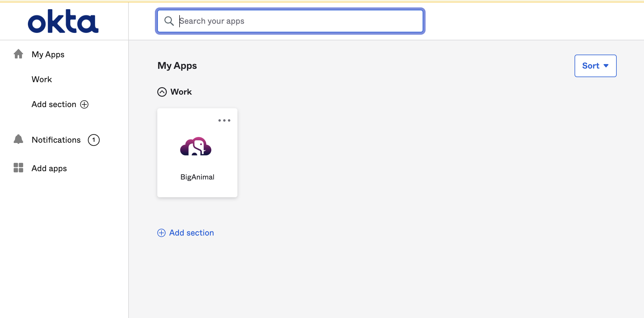The image size is (644, 318).
Task: Focus the Search your apps field
Action: click(x=290, y=21)
